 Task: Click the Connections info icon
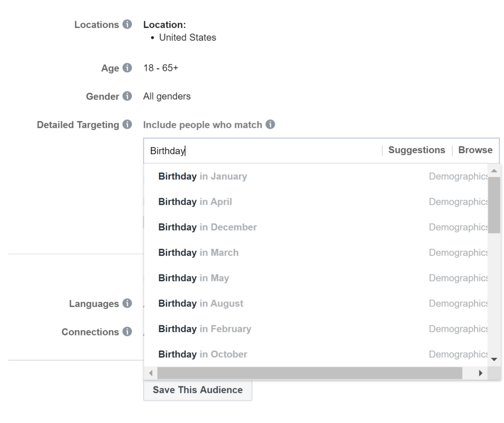(x=127, y=332)
